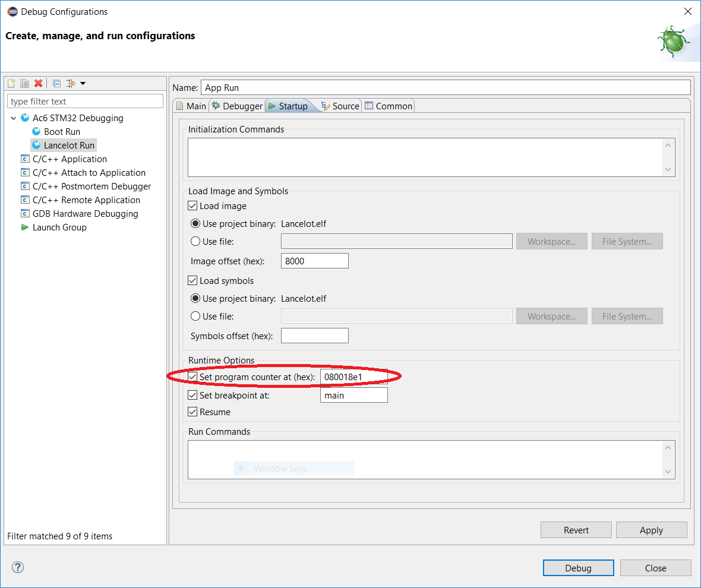Uncheck the Load image checkbox
701x588 pixels.
[192, 206]
